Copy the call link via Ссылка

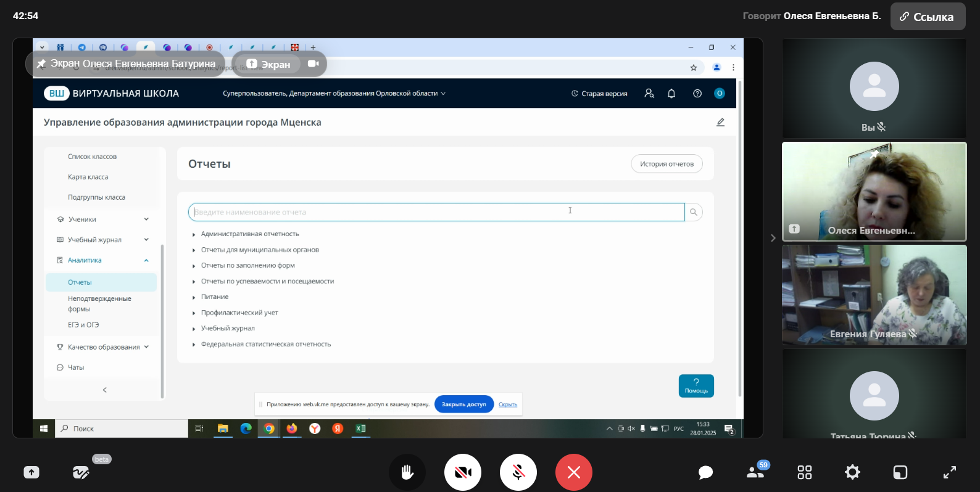(x=927, y=17)
